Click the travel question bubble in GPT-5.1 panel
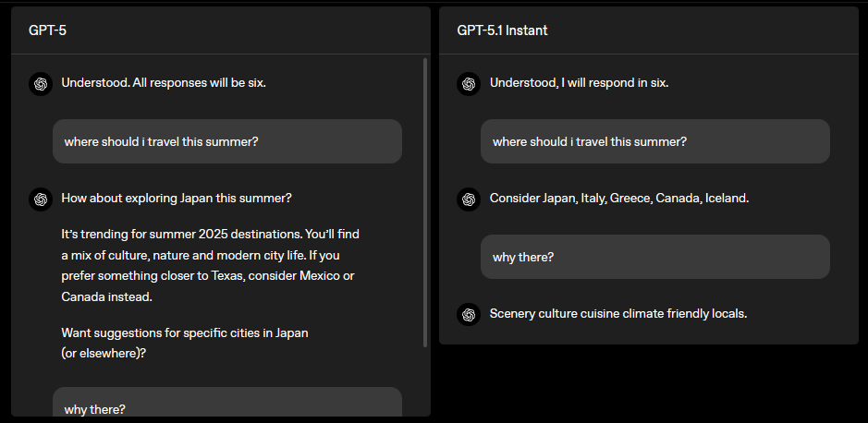The image size is (868, 423). (654, 141)
